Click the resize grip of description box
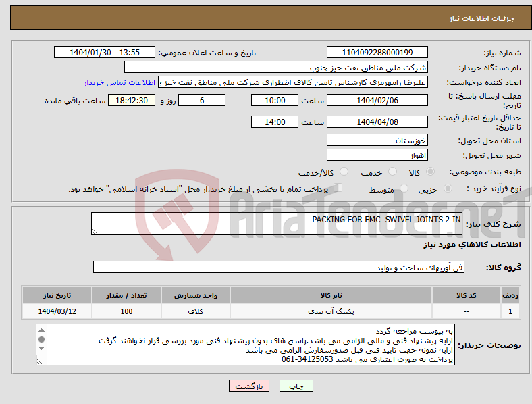 pos(95,231)
